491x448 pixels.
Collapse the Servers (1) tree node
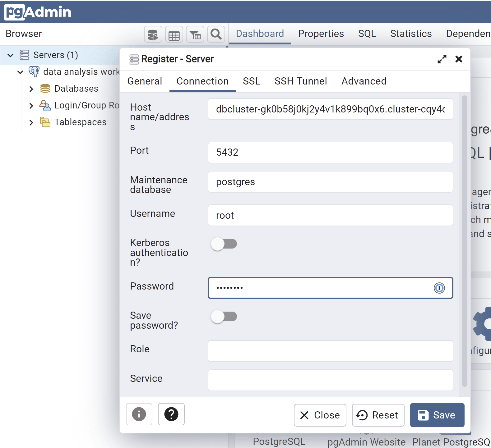11,55
